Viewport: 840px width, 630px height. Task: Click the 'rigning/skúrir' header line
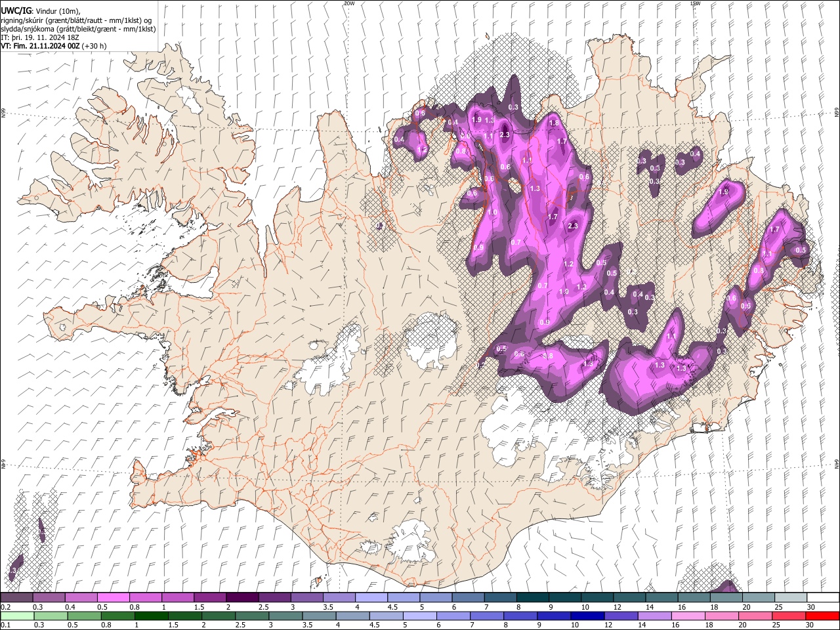[x=77, y=20]
